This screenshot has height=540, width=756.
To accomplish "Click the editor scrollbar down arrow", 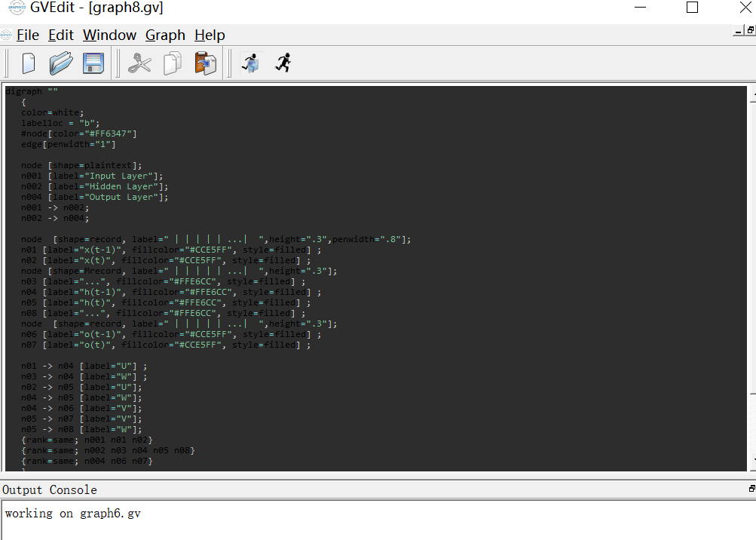I will coord(753,462).
